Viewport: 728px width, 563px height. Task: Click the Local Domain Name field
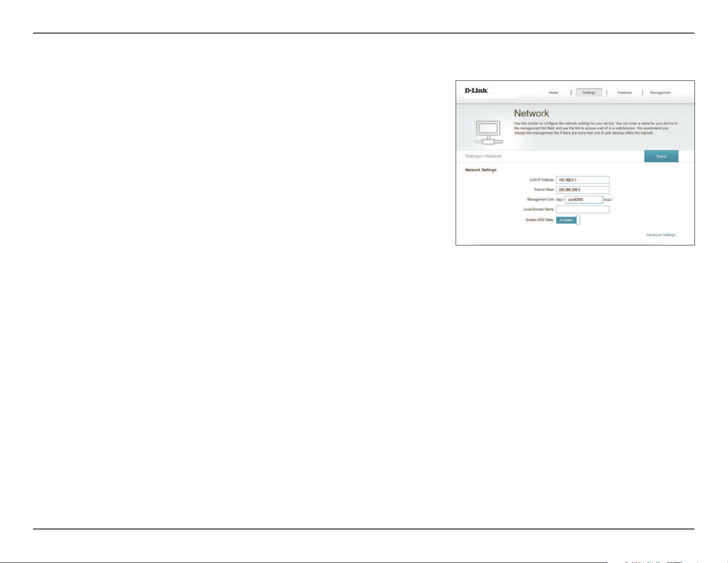tap(583, 210)
